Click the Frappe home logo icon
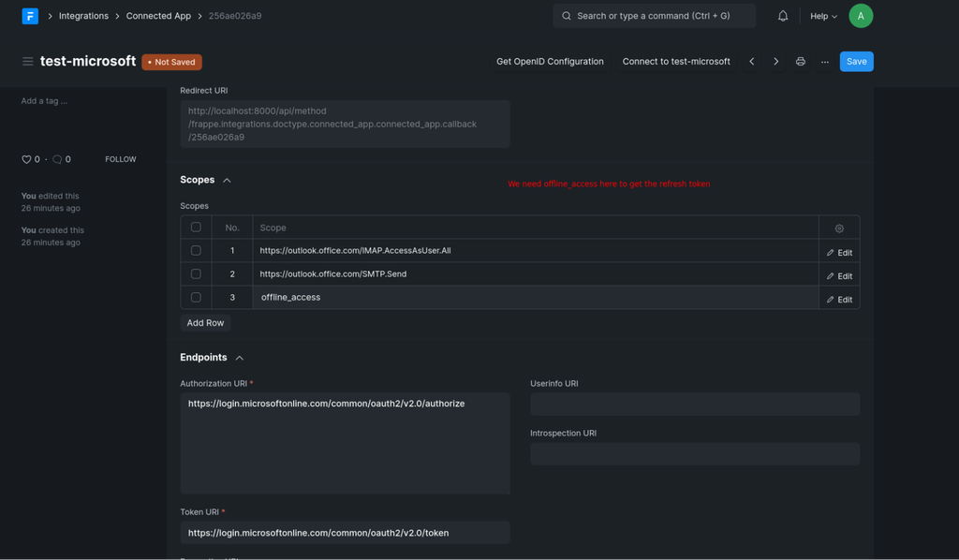This screenshot has height=560, width=959. point(30,16)
